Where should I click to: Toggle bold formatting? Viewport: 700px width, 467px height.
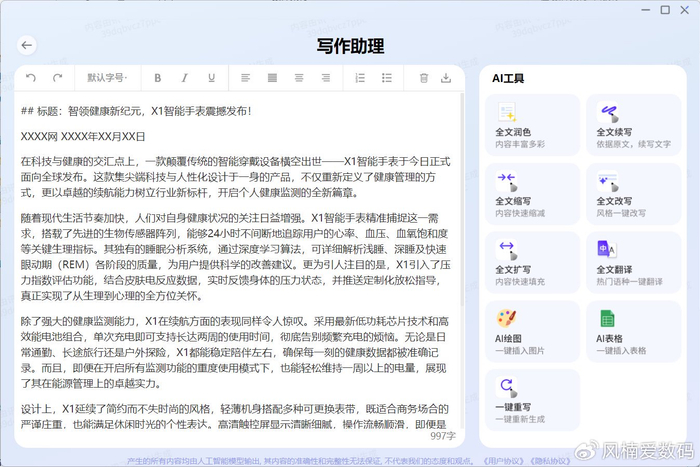coord(157,78)
